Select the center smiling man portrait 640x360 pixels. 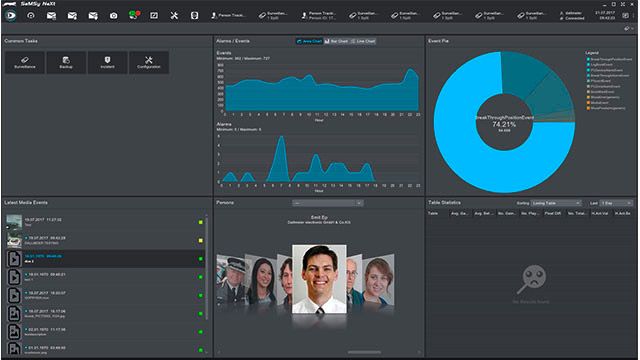[x=319, y=279]
